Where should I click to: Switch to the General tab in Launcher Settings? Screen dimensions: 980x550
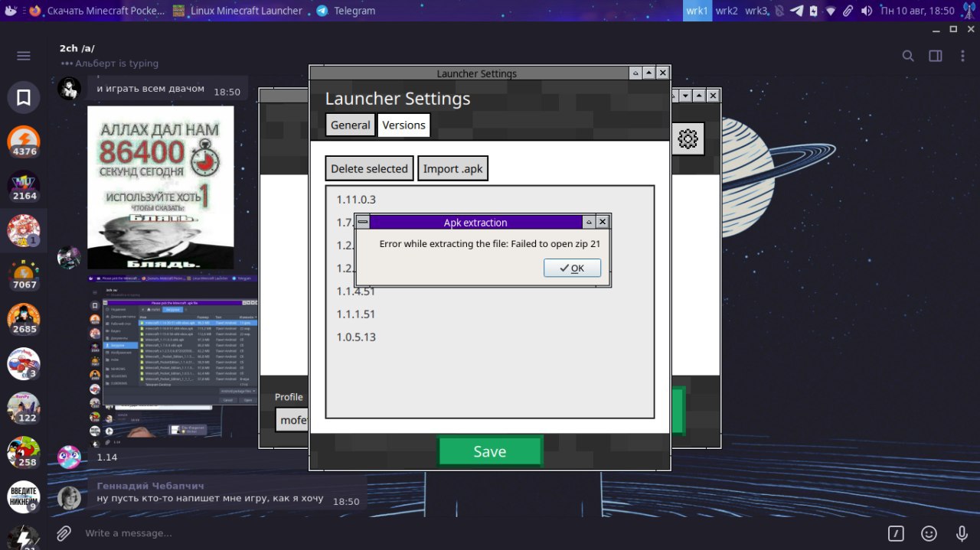pos(350,125)
